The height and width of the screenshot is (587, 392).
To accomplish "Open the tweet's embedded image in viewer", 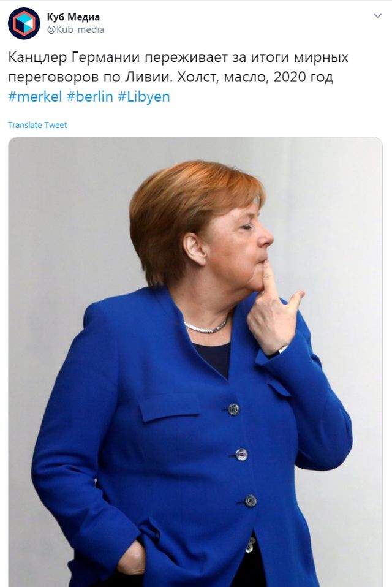I will [x=195, y=362].
